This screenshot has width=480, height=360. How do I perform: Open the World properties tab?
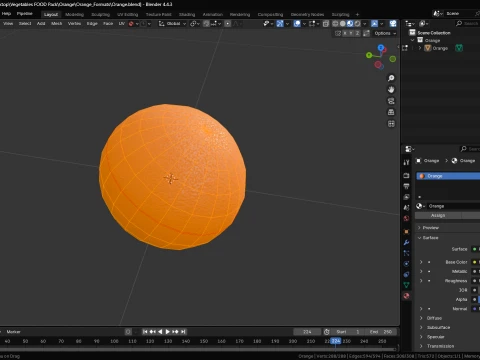click(x=406, y=219)
